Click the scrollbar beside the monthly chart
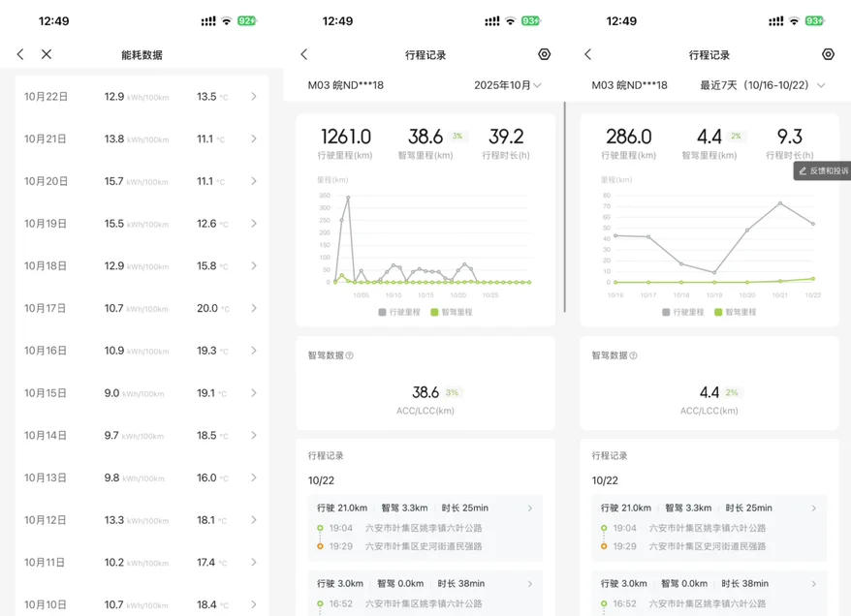This screenshot has width=851, height=616. coord(565,207)
